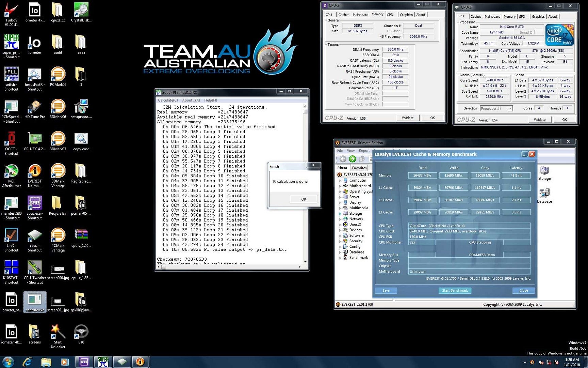Select the ET6 desktop icon
This screenshot has height=368, width=588.
(x=81, y=334)
